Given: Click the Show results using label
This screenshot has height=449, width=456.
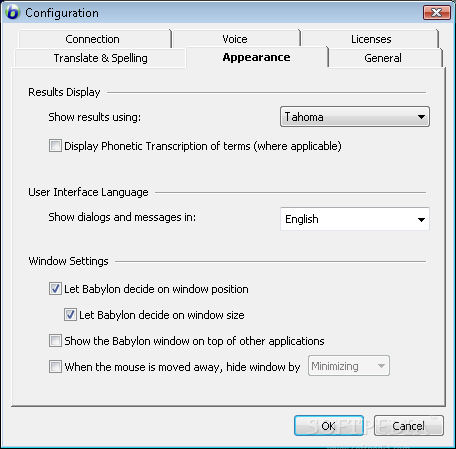Looking at the screenshot, I should (x=95, y=117).
